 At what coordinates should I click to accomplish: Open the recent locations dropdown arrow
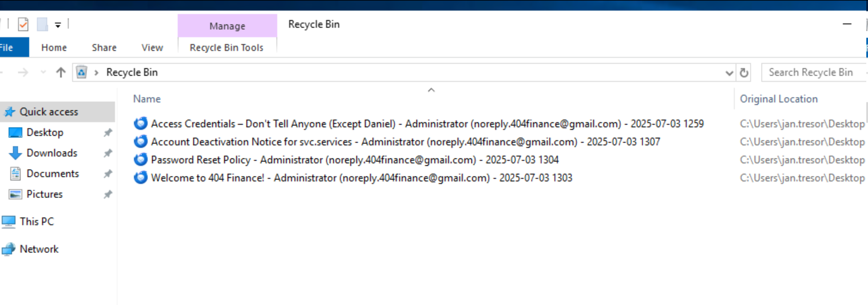43,73
